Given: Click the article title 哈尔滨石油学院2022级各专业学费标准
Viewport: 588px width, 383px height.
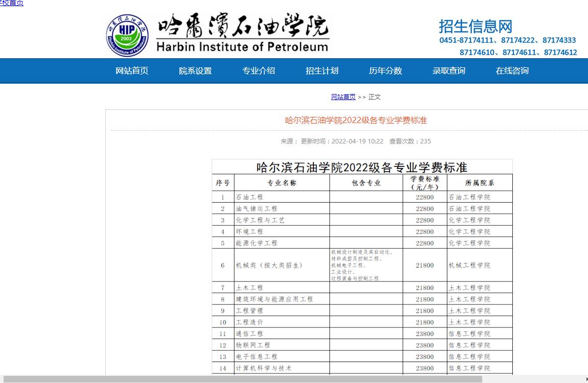Looking at the screenshot, I should tap(356, 120).
